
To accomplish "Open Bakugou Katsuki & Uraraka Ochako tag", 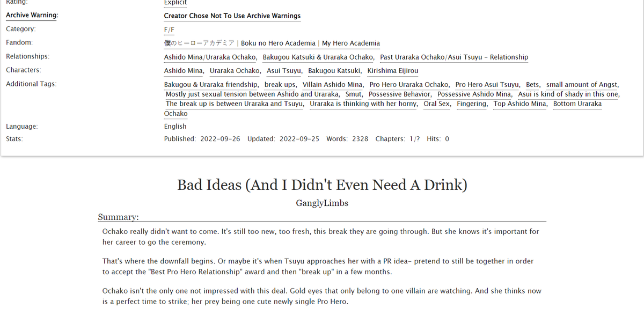I will coord(318,57).
